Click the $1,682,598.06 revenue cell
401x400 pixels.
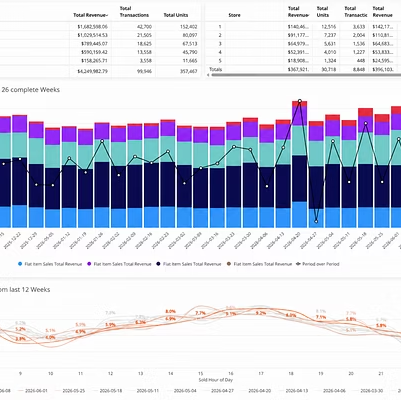[x=92, y=27]
